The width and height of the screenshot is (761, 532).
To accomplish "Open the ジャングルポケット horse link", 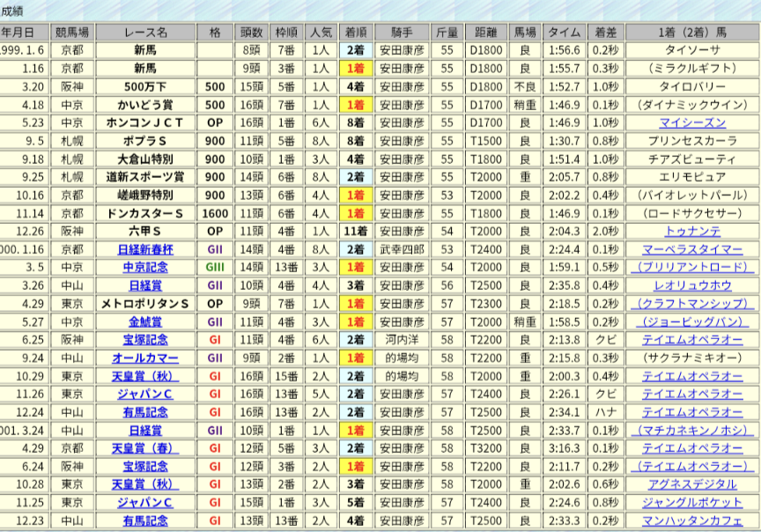I will pyautogui.click(x=691, y=503).
